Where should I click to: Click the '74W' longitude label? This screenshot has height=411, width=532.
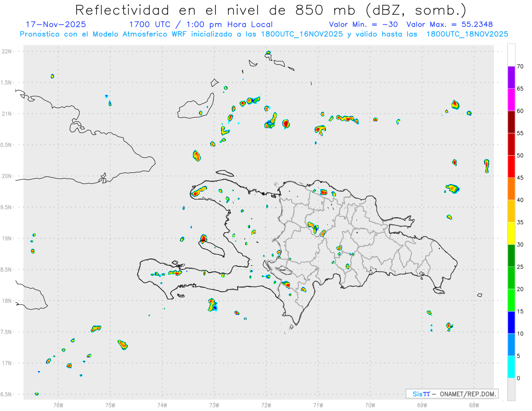coord(162,404)
